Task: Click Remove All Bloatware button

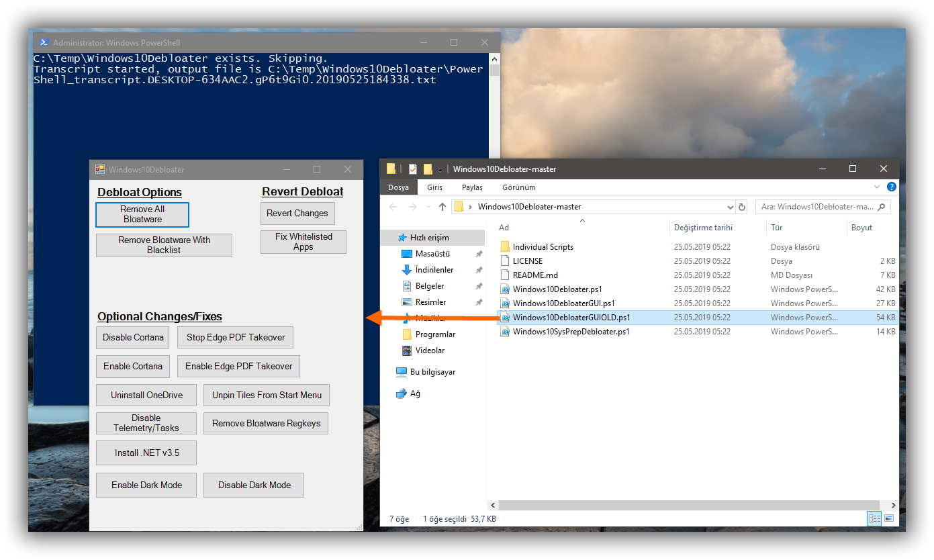Action: click(x=142, y=214)
